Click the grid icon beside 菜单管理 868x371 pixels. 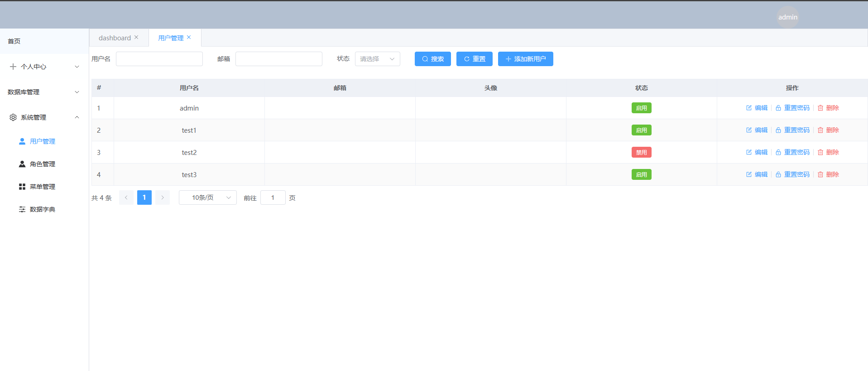point(22,187)
